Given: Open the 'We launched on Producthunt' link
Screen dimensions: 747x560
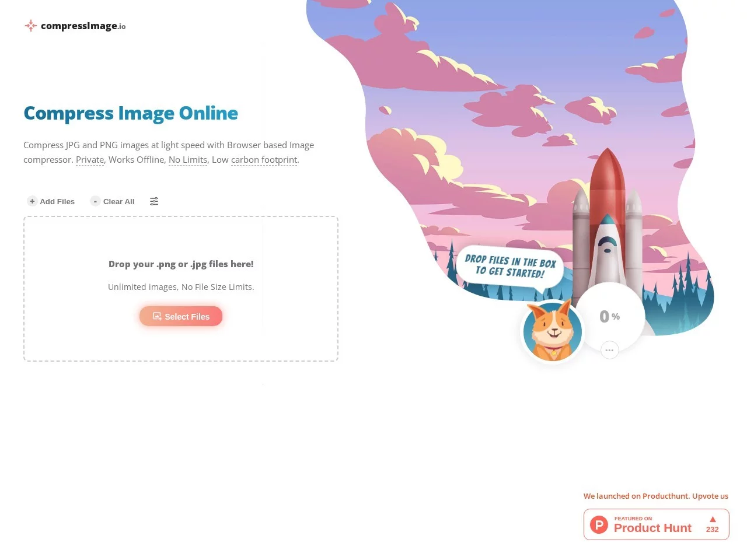Looking at the screenshot, I should pyautogui.click(x=656, y=496).
